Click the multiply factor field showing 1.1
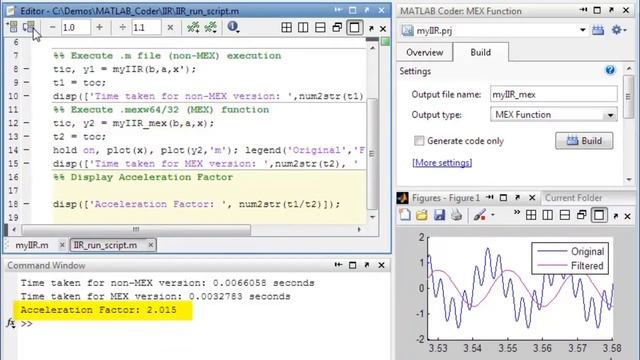 [x=146, y=27]
